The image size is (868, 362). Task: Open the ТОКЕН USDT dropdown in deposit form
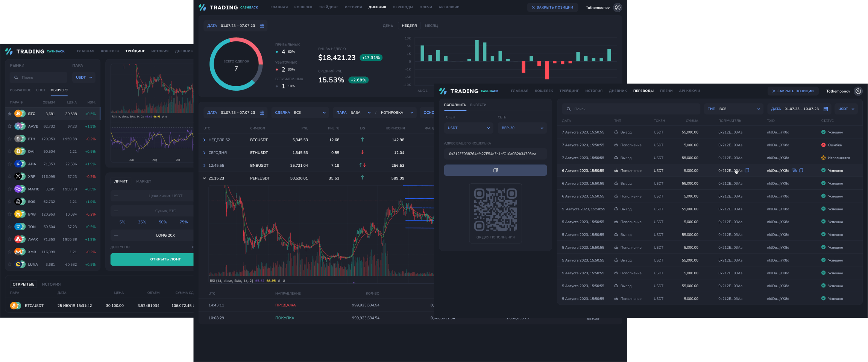[468, 128]
